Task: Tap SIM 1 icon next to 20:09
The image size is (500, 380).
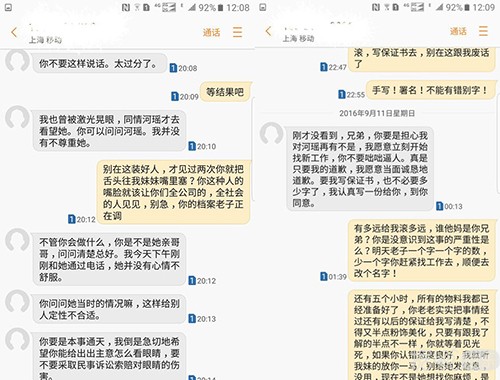Action: (x=175, y=96)
